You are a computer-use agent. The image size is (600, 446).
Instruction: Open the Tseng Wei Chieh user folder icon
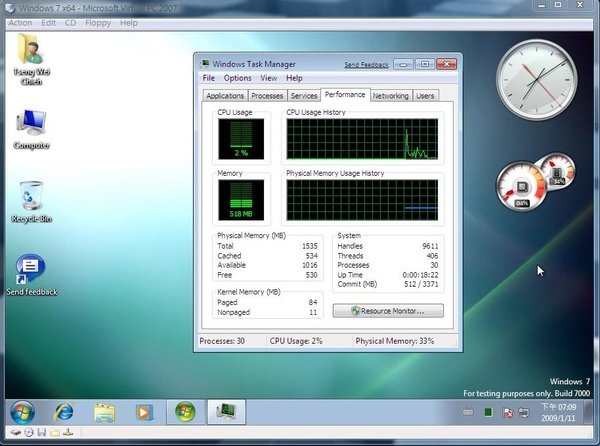31,59
